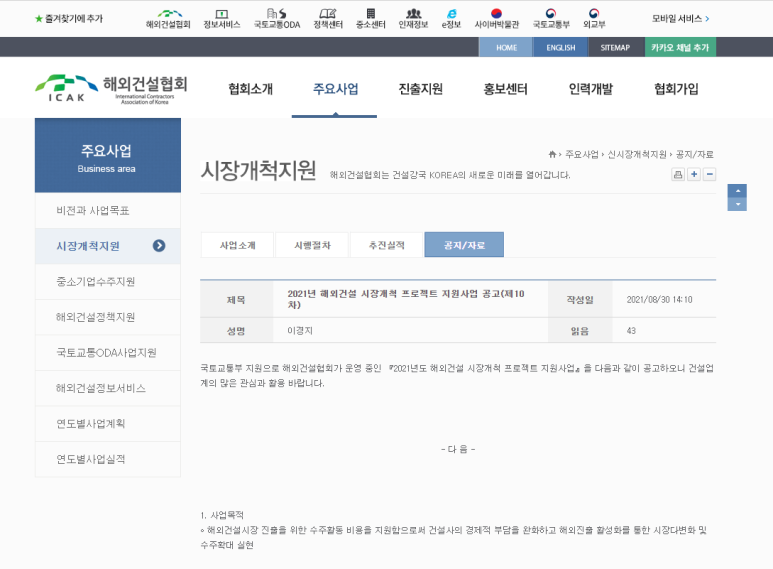Select 해외건설정책지원 in sidebar
This screenshot has height=569, width=773.
tap(107, 317)
